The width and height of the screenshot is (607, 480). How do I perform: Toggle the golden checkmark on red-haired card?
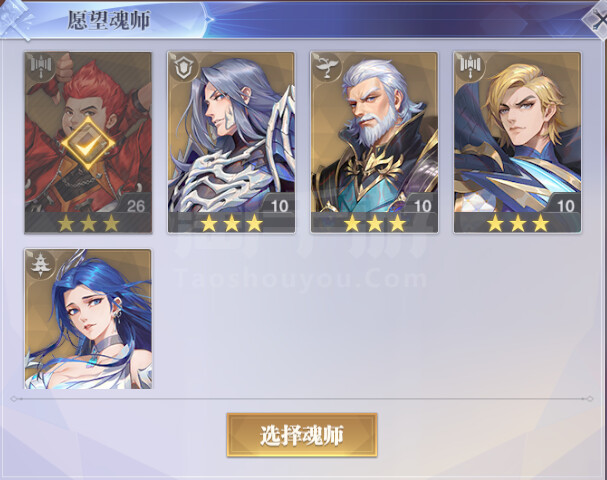pos(88,143)
